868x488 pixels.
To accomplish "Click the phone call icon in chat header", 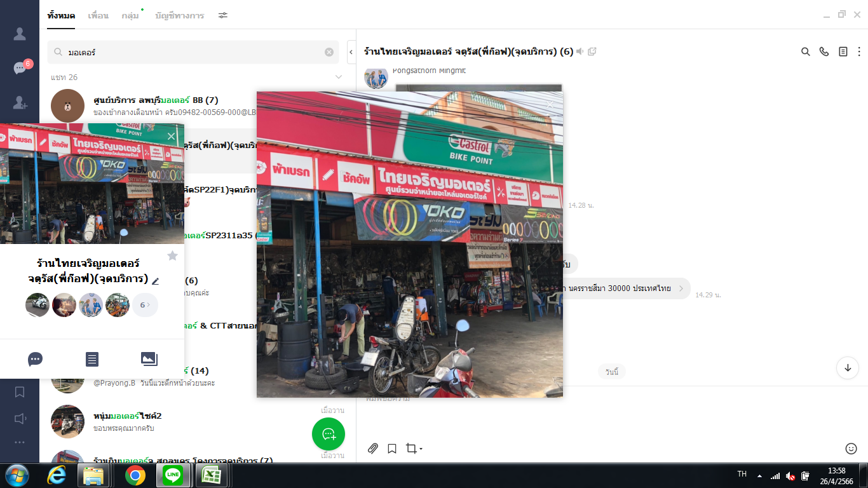I will click(824, 52).
